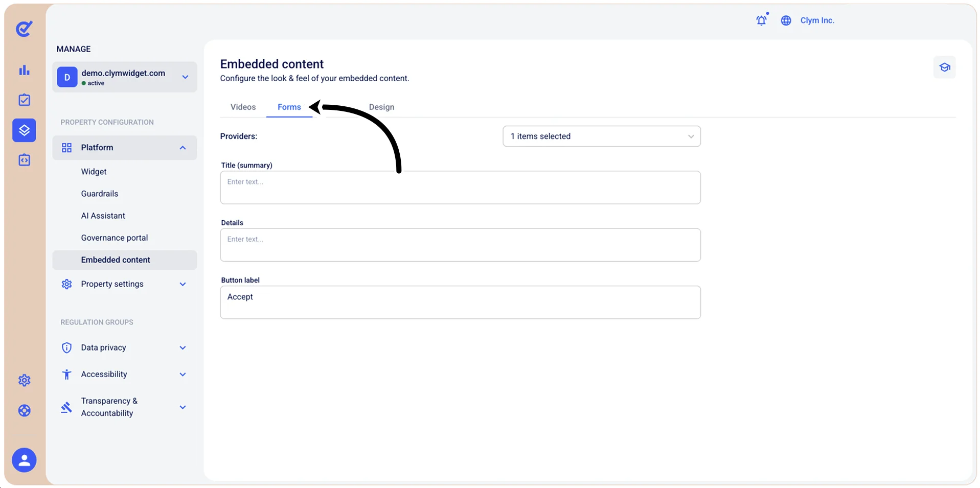The width and height of the screenshot is (980, 488).
Task: Switch to the Videos tab
Action: point(243,107)
